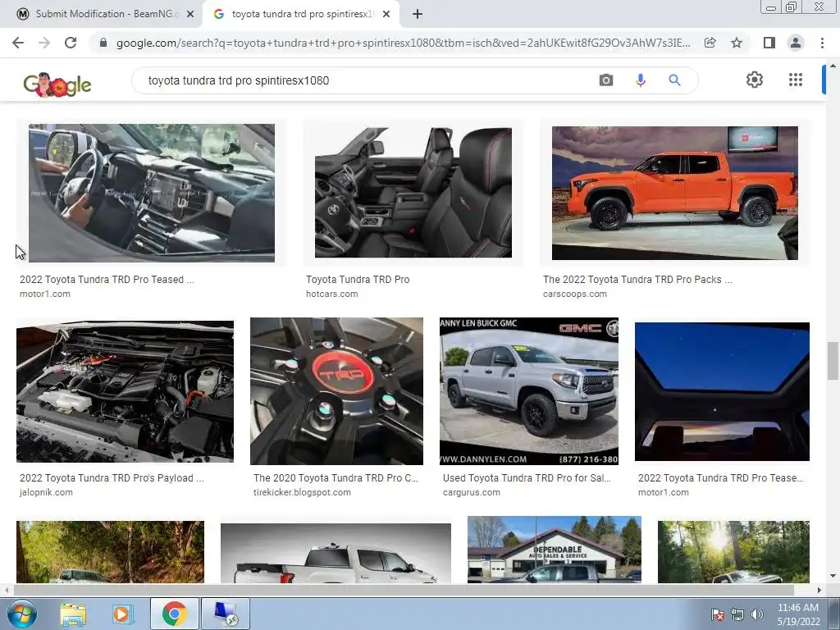Open Google quick settings gear

755,80
